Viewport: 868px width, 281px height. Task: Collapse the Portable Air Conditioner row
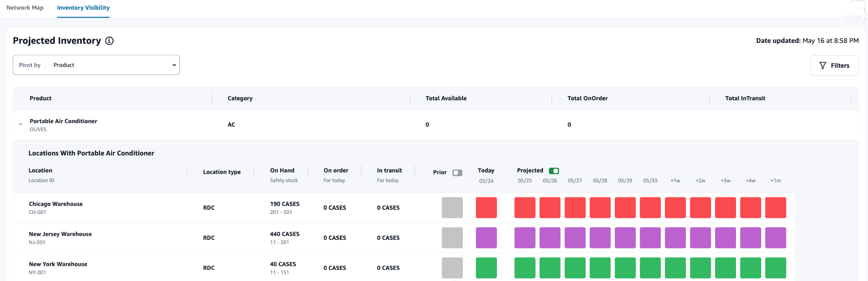pyautogui.click(x=20, y=124)
